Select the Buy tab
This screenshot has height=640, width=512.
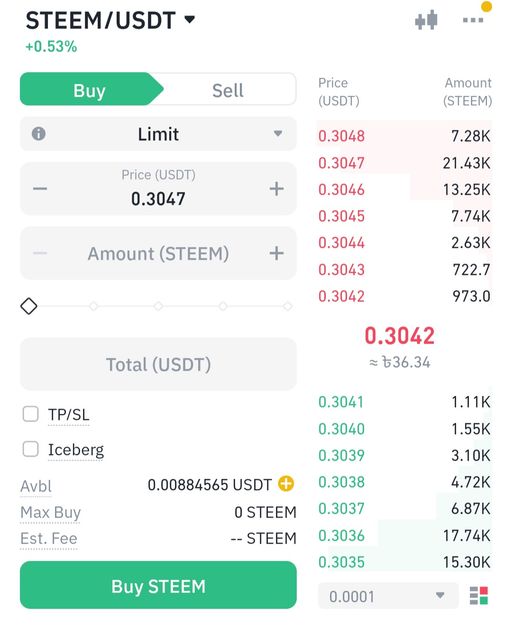89,89
